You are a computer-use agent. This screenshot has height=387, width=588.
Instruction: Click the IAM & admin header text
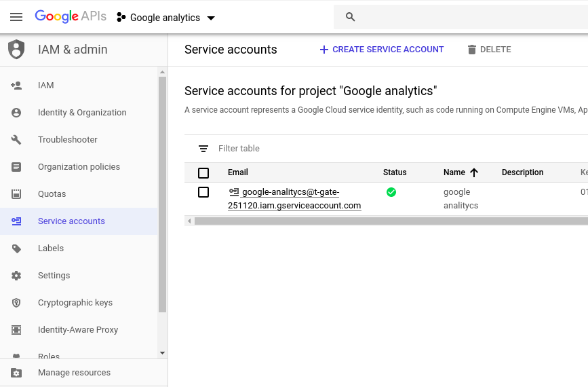tap(73, 50)
